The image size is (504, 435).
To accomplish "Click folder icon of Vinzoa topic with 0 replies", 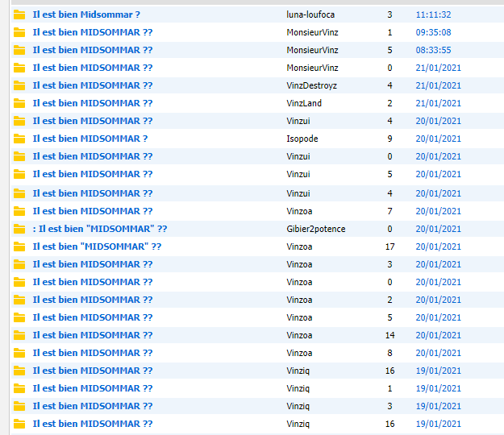I will [x=19, y=282].
